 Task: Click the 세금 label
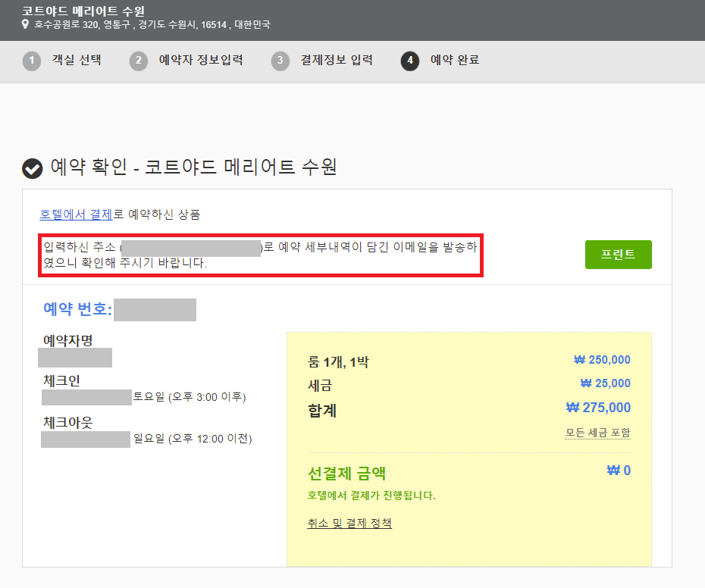click(x=320, y=385)
